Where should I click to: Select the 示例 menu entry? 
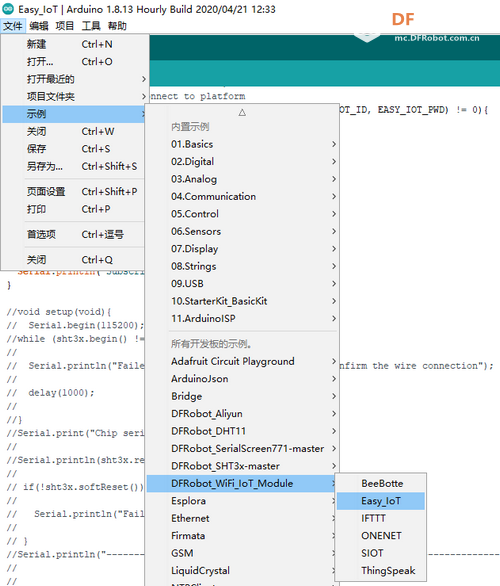click(74, 114)
